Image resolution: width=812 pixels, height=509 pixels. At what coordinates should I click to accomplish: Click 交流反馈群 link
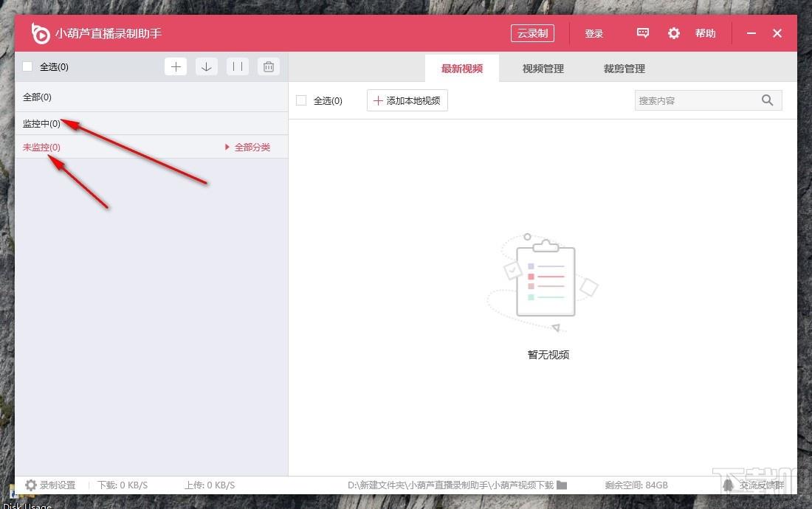point(761,485)
